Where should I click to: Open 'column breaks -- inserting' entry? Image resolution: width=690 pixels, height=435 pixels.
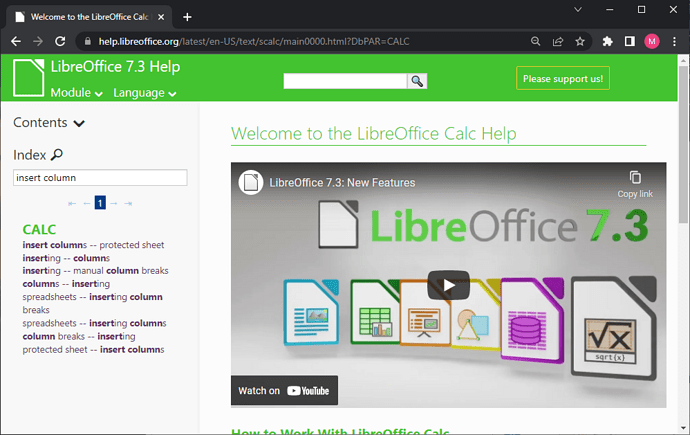(79, 336)
